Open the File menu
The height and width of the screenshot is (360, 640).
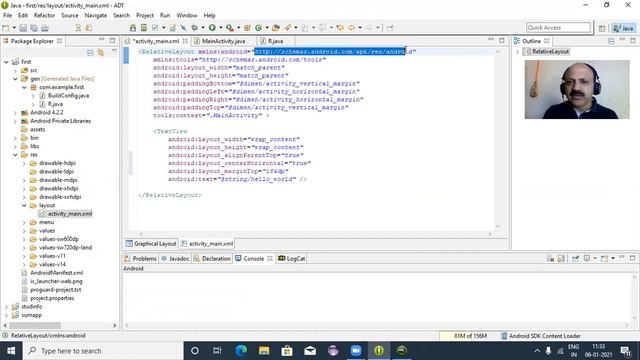(x=7, y=15)
